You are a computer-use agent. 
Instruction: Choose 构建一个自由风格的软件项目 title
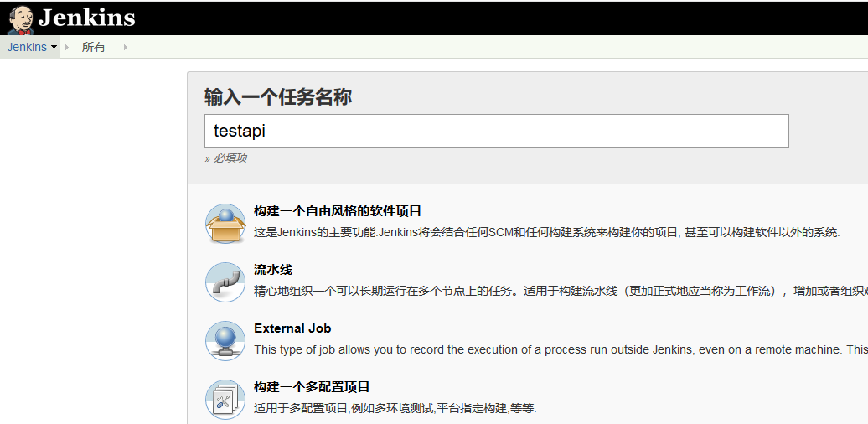338,211
